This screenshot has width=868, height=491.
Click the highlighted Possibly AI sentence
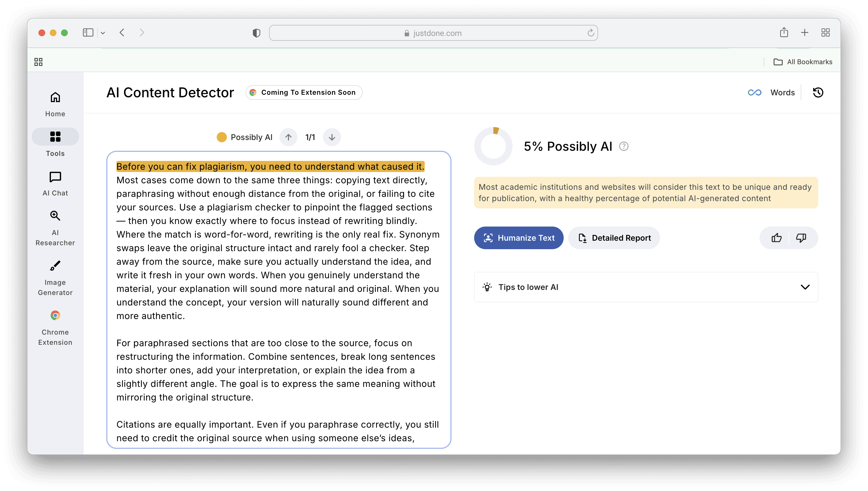tap(270, 167)
